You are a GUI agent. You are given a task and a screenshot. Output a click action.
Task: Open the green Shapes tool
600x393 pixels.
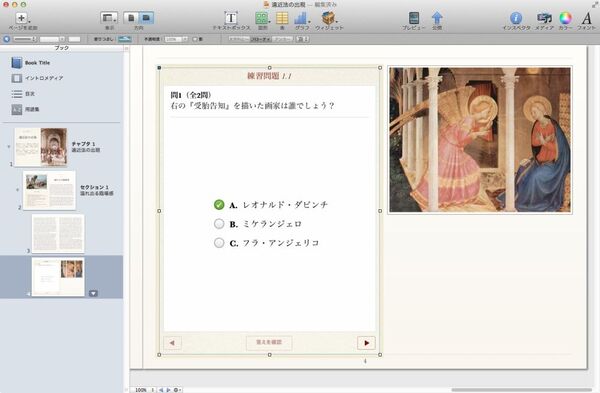[262, 18]
